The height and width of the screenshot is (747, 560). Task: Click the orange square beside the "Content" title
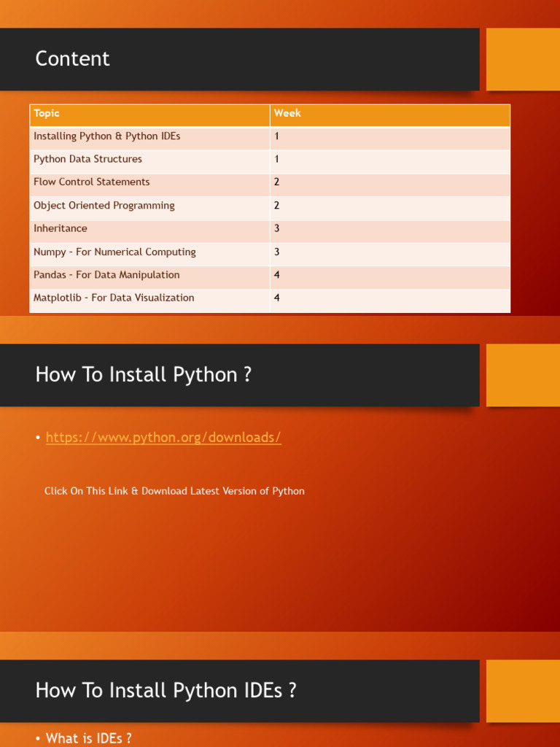(x=523, y=59)
